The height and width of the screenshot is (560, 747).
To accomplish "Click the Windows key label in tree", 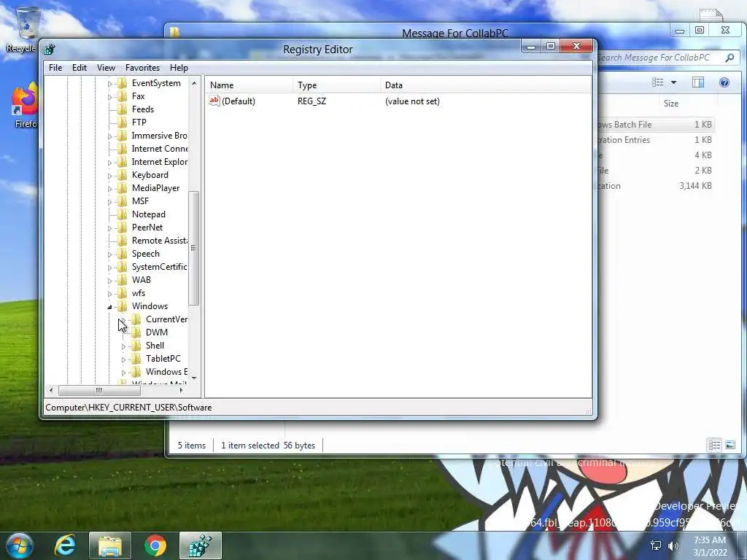I will [x=150, y=306].
